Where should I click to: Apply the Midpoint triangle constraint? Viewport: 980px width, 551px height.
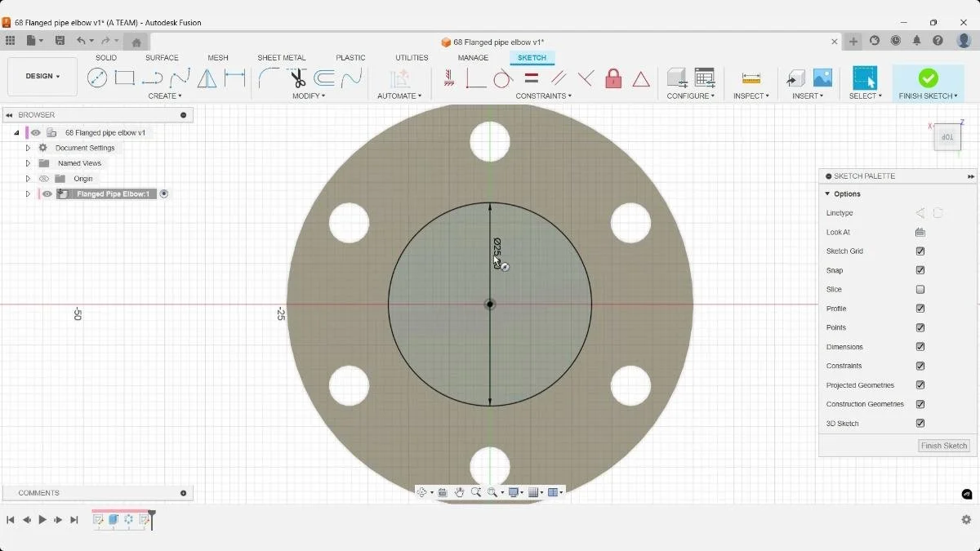(641, 79)
